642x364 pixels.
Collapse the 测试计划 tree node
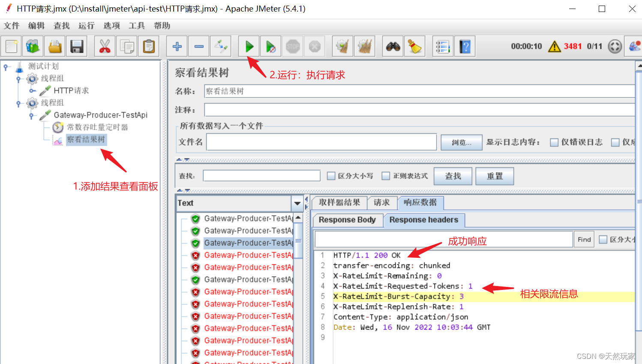[6, 67]
